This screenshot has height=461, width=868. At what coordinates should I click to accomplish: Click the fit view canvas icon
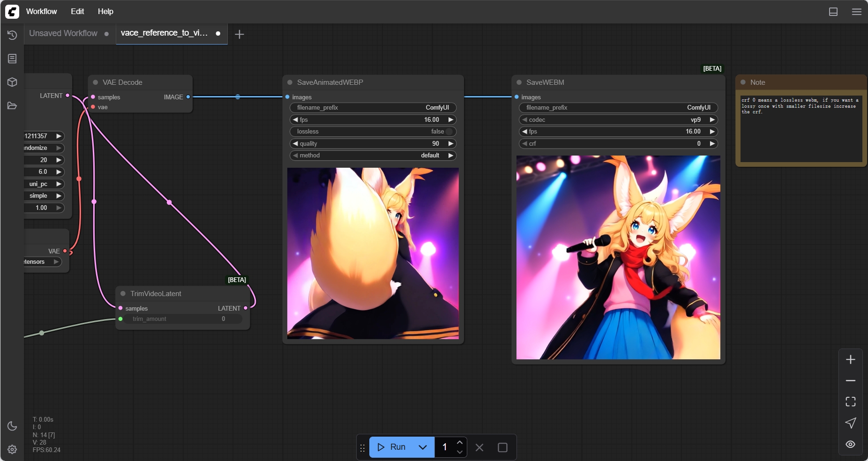point(850,402)
